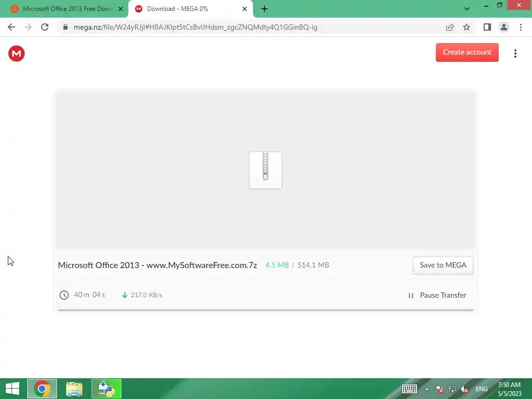Image resolution: width=532 pixels, height=399 pixels.
Task: Click the taskbar clock and date
Action: click(x=509, y=389)
